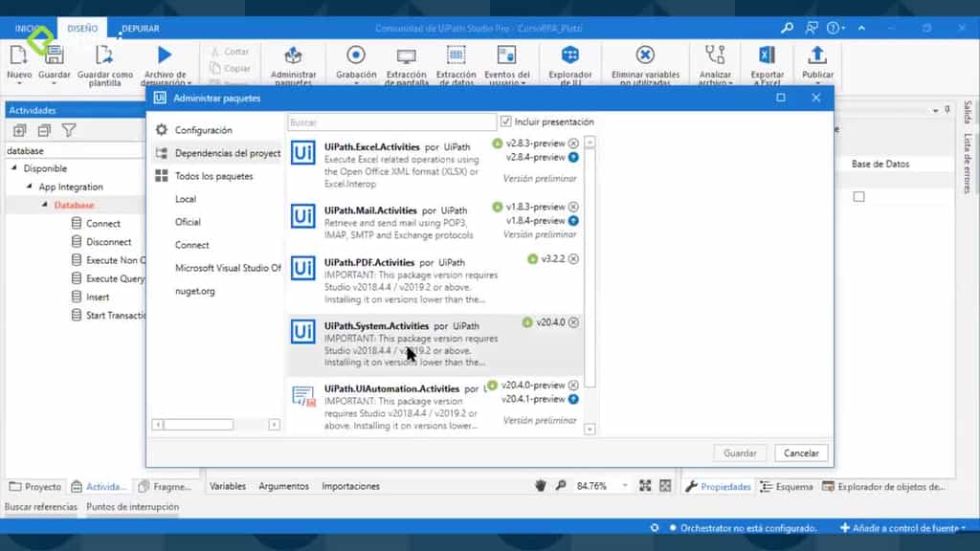Click the Guardar save icon in ribbon
The width and height of the screenshot is (980, 551).
tap(55, 56)
